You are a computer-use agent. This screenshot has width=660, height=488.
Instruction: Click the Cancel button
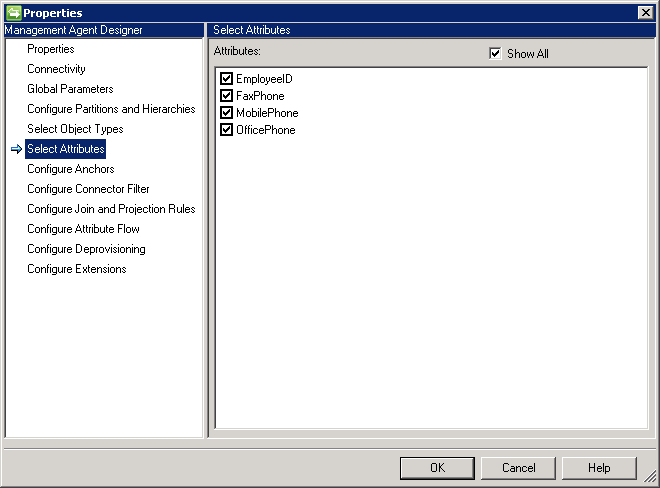(x=518, y=468)
